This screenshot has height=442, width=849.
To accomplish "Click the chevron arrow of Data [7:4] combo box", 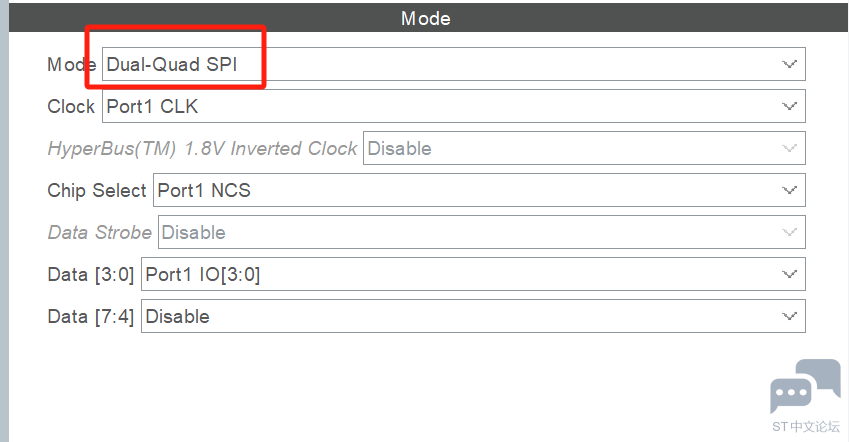I will click(789, 316).
